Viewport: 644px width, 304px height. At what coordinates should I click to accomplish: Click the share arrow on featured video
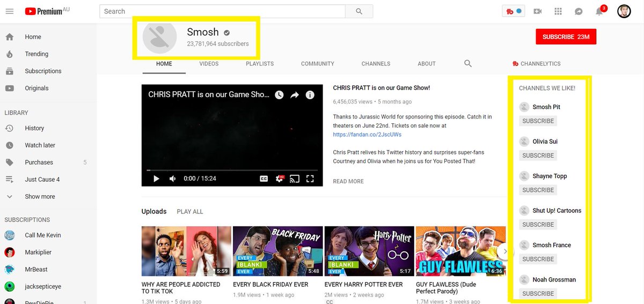295,95
